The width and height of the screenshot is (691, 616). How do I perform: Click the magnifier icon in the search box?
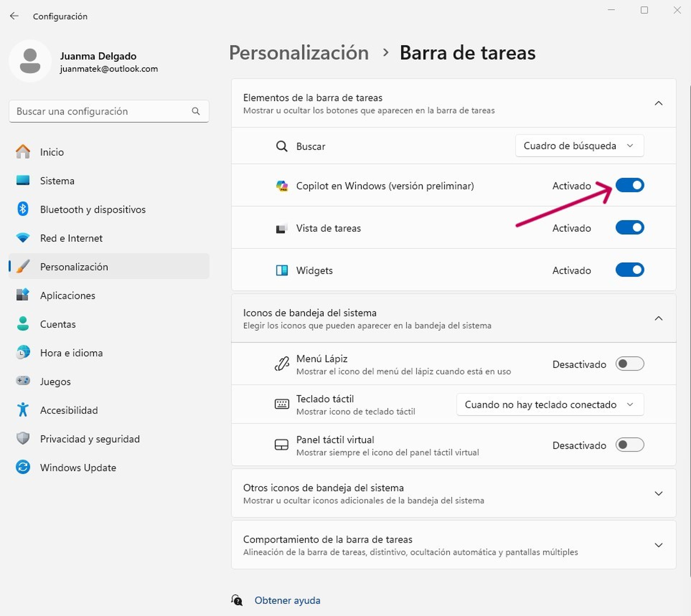click(x=196, y=111)
